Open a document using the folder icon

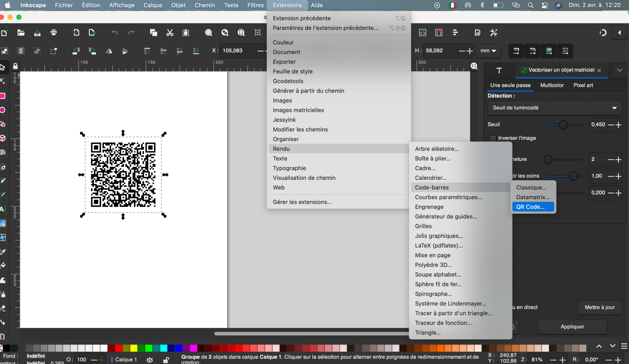[x=21, y=33]
